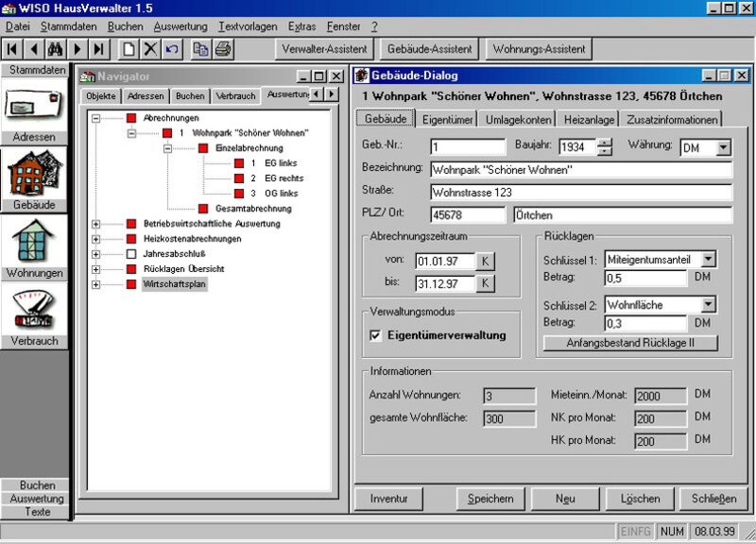756x544 pixels.
Task: Click the Speichern button
Action: pyautogui.click(x=490, y=499)
